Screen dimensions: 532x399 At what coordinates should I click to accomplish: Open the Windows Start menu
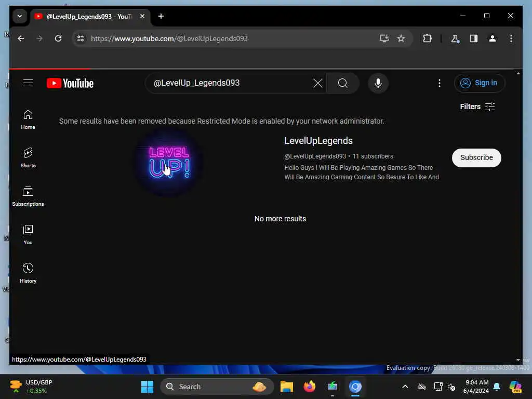[x=147, y=387]
